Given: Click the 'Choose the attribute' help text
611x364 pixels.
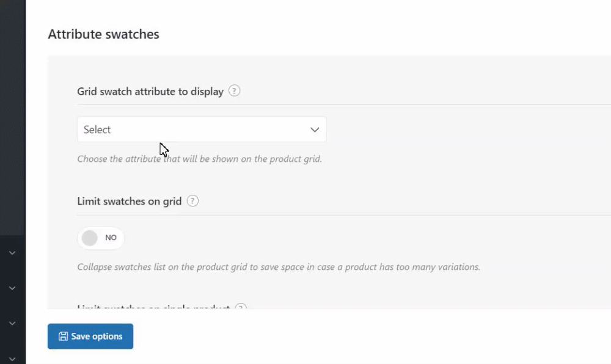Looking at the screenshot, I should tap(199, 159).
